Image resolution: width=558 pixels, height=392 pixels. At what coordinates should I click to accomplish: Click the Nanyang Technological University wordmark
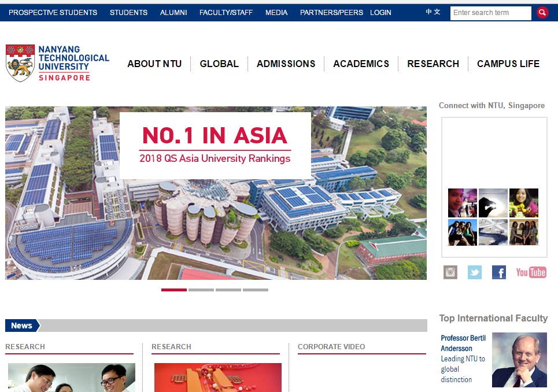tap(73, 63)
